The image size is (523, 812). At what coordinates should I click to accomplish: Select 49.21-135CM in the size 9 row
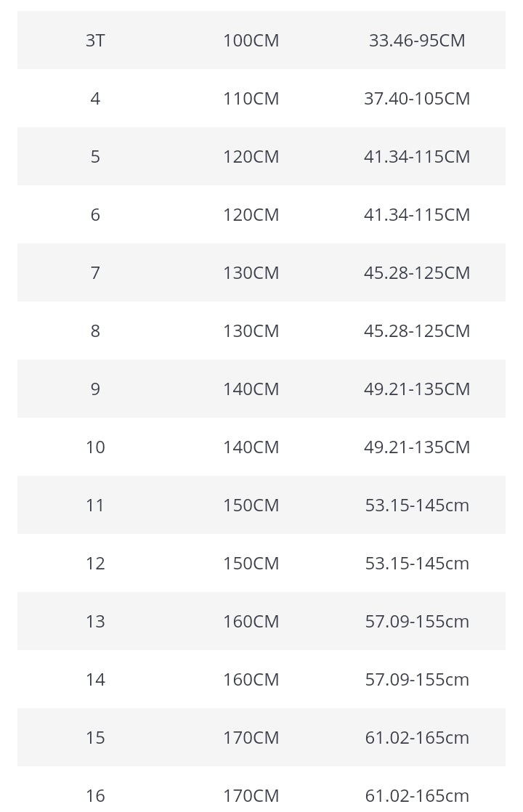pos(417,389)
